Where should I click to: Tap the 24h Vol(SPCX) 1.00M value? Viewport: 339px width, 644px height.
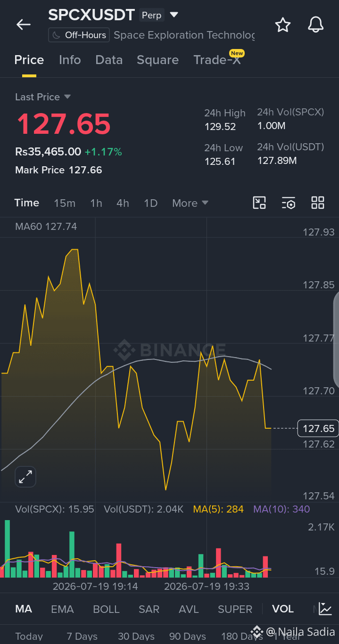[272, 126]
